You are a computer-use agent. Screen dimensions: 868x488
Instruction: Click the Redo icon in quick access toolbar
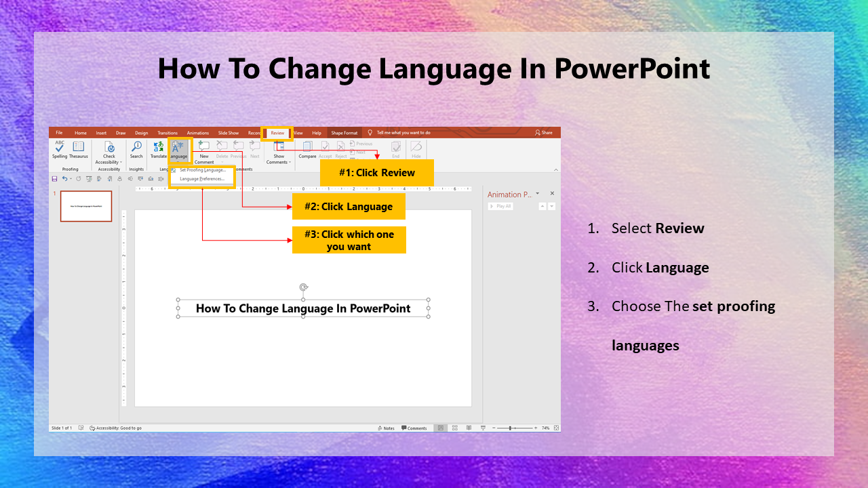79,179
